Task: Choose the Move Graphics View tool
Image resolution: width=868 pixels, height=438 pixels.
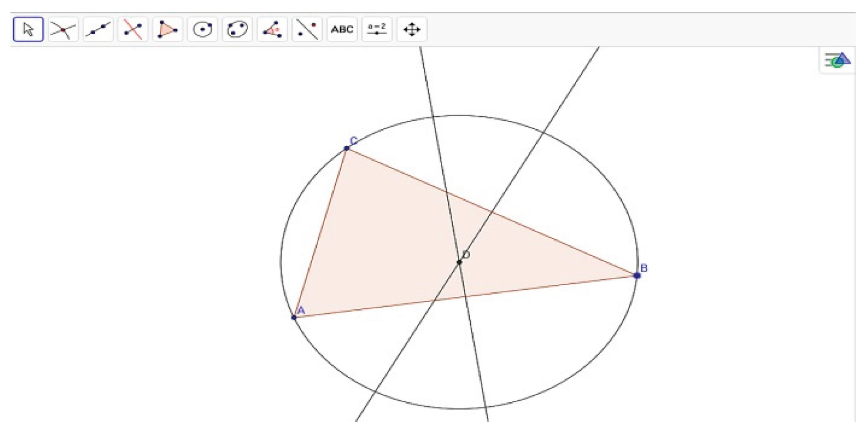Action: [411, 30]
